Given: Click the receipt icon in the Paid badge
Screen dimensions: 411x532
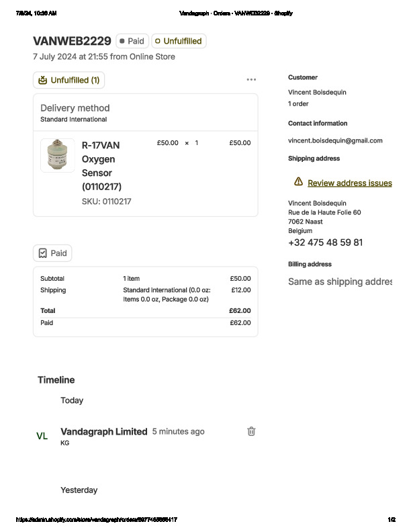Looking at the screenshot, I should [x=43, y=253].
